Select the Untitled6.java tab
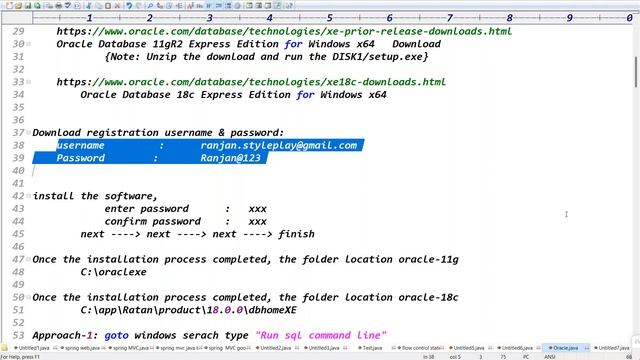640x360 pixels. [x=517, y=348]
